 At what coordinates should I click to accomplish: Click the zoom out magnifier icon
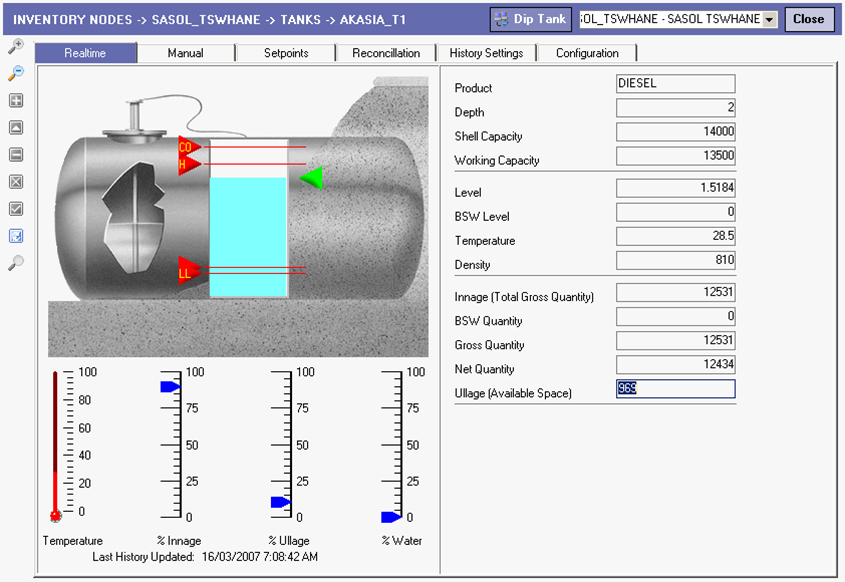(16, 73)
